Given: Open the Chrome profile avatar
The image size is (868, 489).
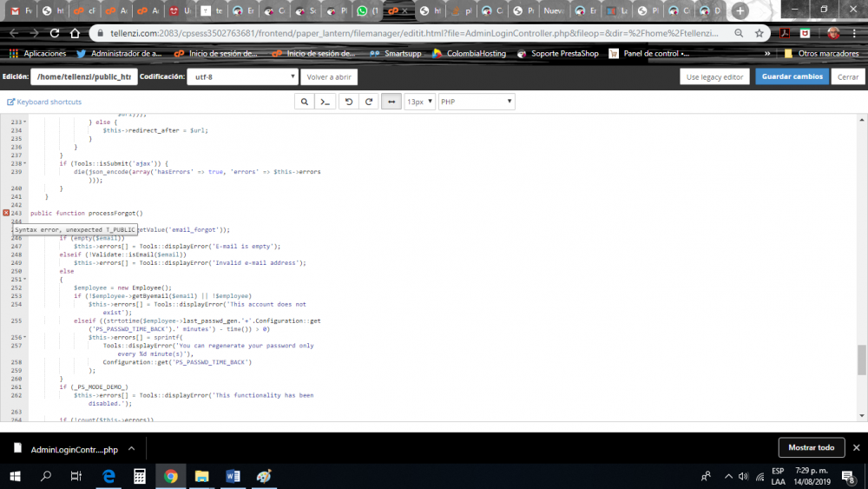Looking at the screenshot, I should [x=833, y=33].
